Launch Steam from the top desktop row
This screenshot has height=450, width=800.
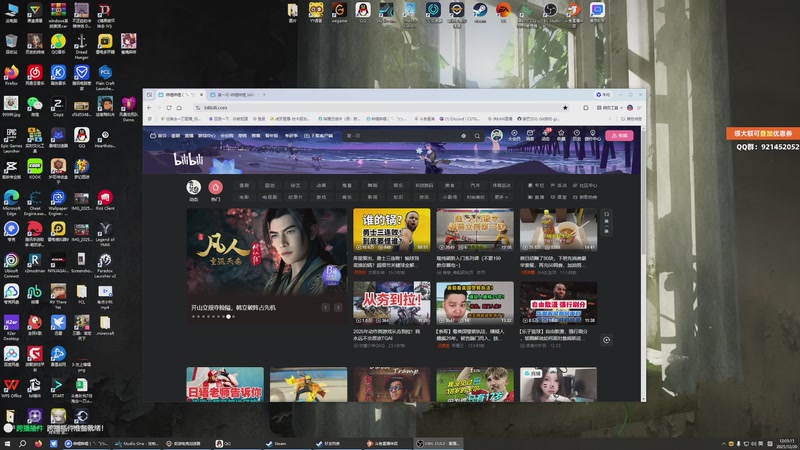480,12
